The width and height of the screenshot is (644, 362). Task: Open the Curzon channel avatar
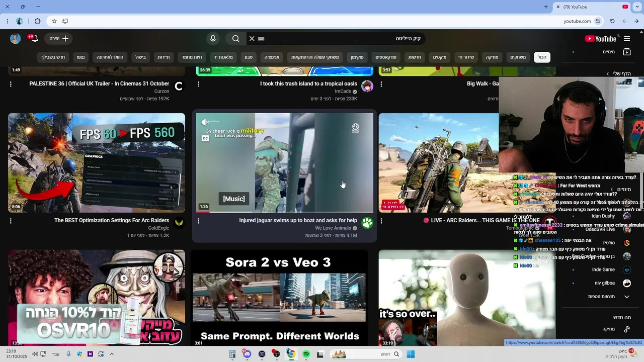point(179,86)
